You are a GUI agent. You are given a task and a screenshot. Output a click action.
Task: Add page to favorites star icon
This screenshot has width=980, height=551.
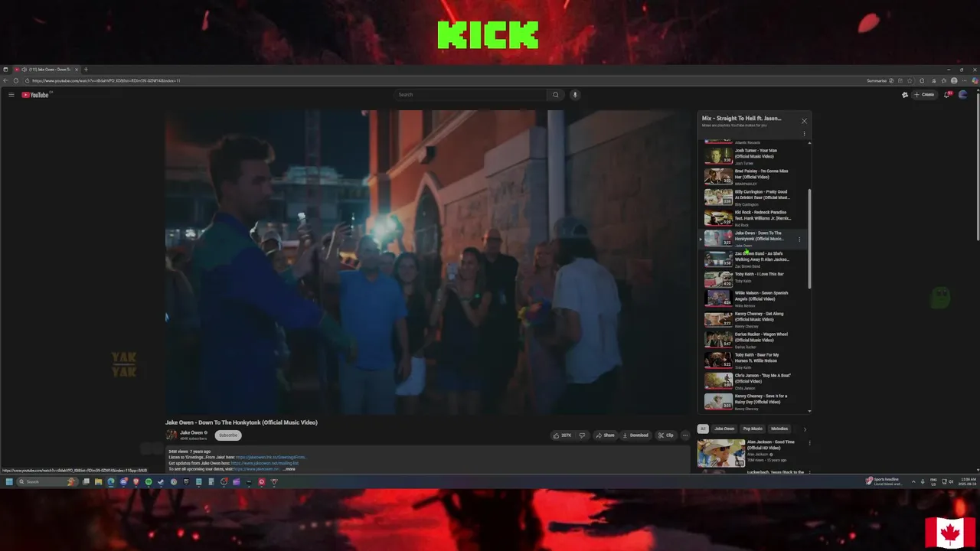point(910,80)
